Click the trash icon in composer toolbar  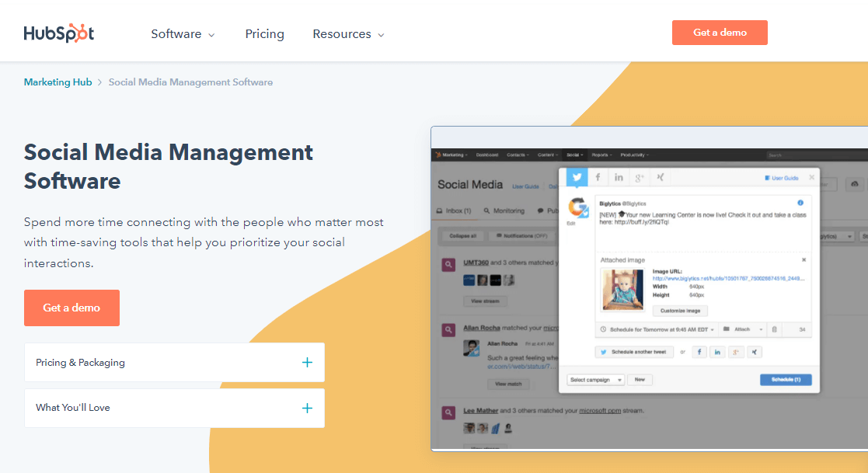click(x=774, y=329)
